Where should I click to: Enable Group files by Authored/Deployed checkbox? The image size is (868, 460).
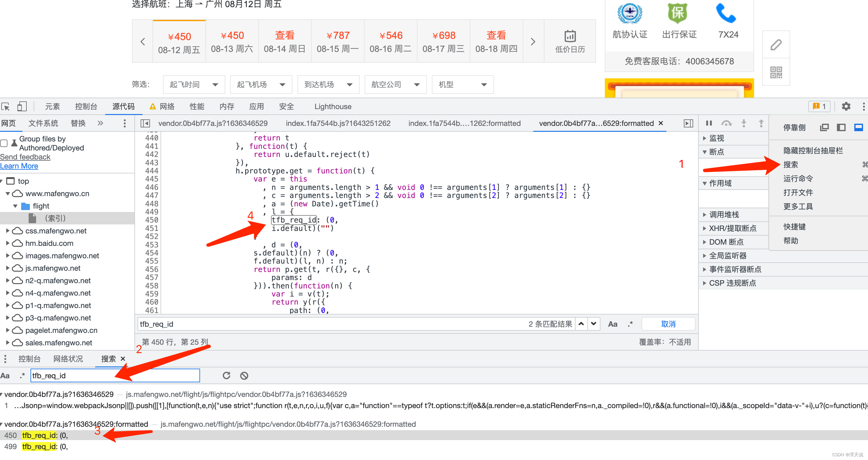(4, 144)
